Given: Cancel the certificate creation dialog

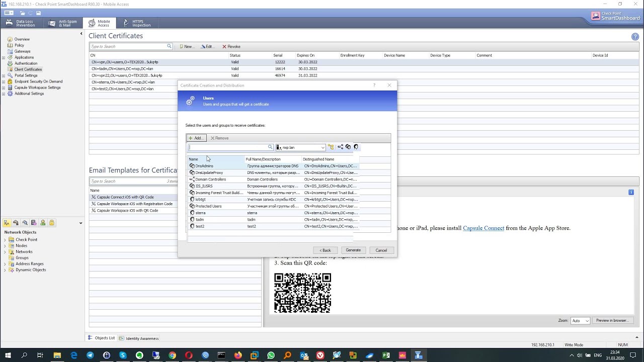Looking at the screenshot, I should click(381, 250).
